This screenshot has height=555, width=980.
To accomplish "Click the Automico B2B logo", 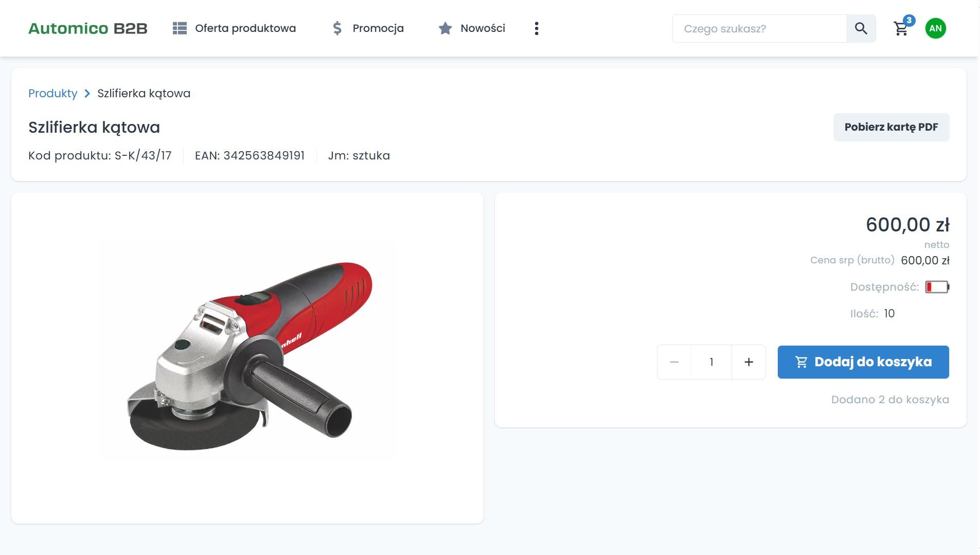I will (88, 28).
